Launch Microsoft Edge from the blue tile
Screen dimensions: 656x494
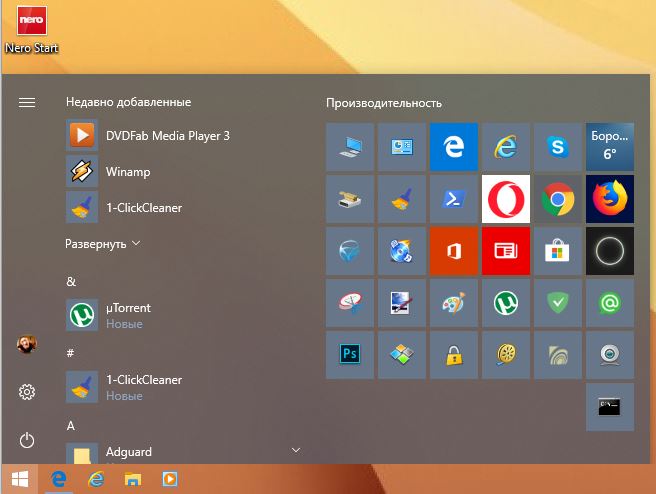coord(454,147)
